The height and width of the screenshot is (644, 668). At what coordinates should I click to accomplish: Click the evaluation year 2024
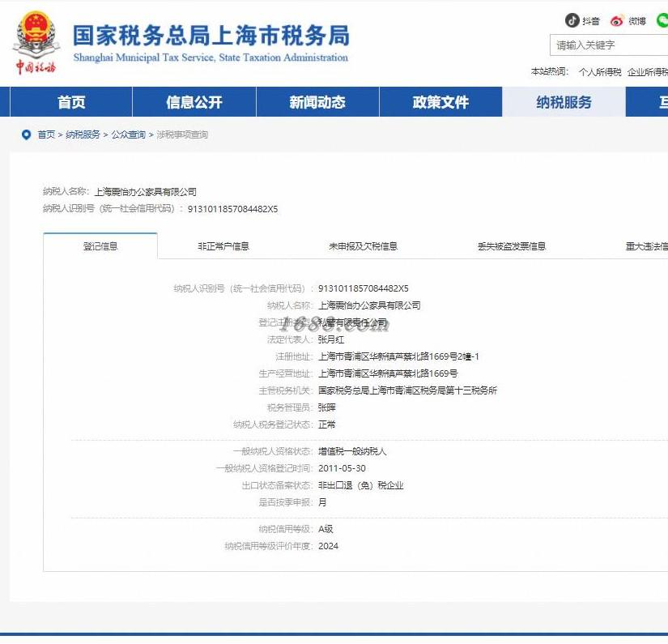329,546
